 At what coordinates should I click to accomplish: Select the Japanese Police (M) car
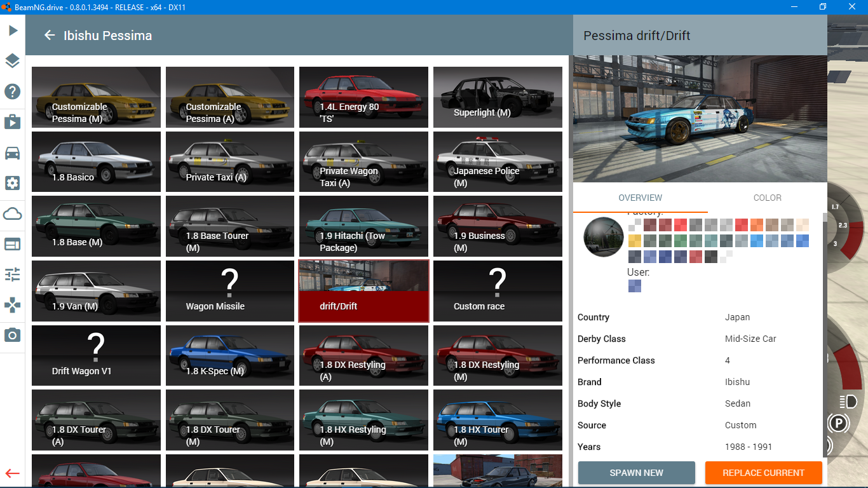(x=498, y=162)
